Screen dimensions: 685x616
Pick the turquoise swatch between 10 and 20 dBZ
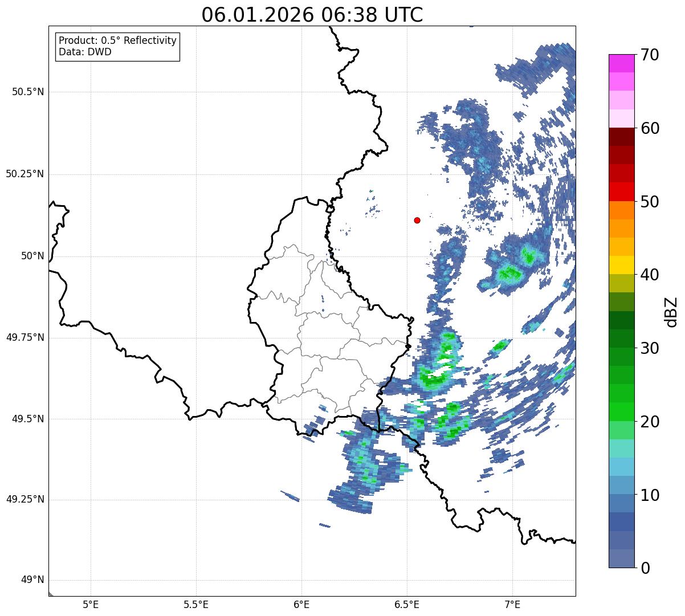coord(622,448)
